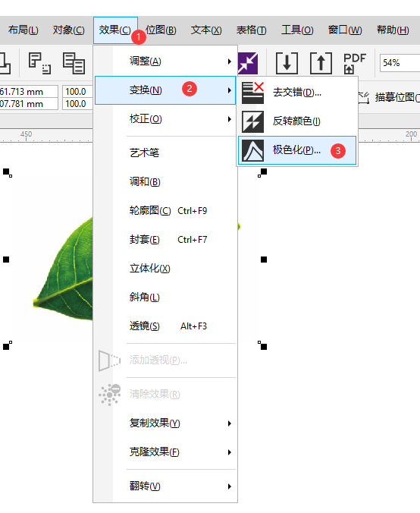Screen dimensions: 420x513
Task: Expand 克隆效果 submenu
Action: tap(165, 452)
